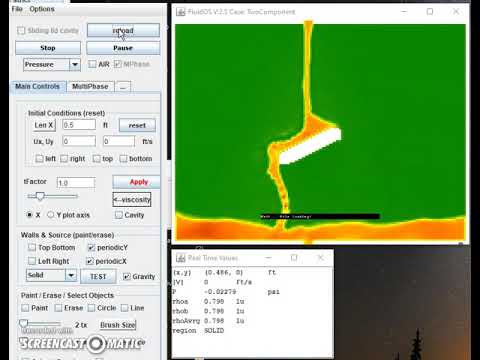
Task: Click the Pause button
Action: (123, 48)
